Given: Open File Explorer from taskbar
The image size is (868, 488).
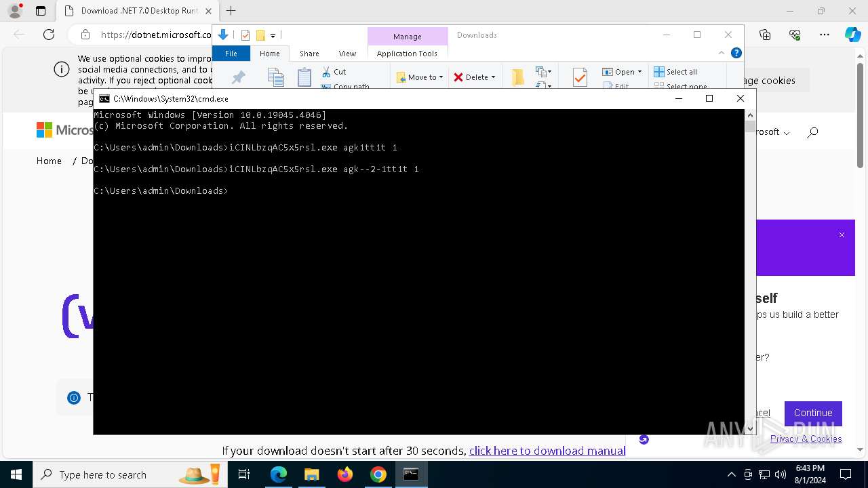Looking at the screenshot, I should [x=312, y=474].
